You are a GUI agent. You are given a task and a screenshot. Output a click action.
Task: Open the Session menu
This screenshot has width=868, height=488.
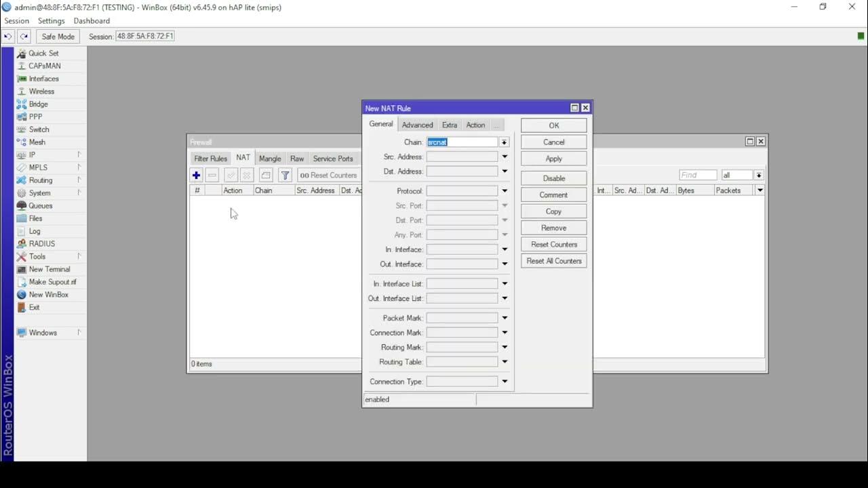(x=17, y=21)
